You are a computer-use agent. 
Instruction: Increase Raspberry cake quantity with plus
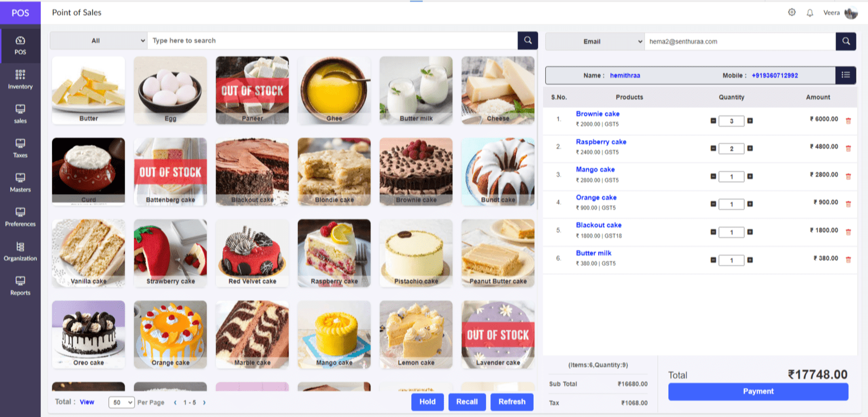(x=750, y=149)
